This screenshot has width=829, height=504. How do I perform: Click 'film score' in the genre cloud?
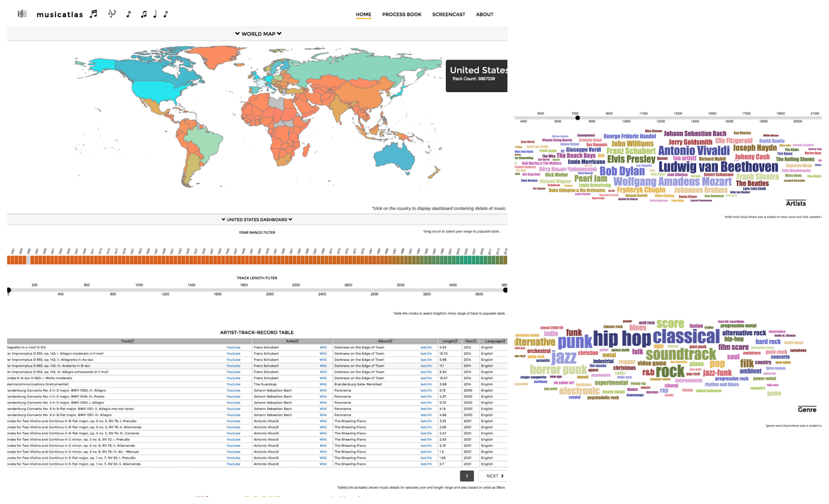pos(733,347)
